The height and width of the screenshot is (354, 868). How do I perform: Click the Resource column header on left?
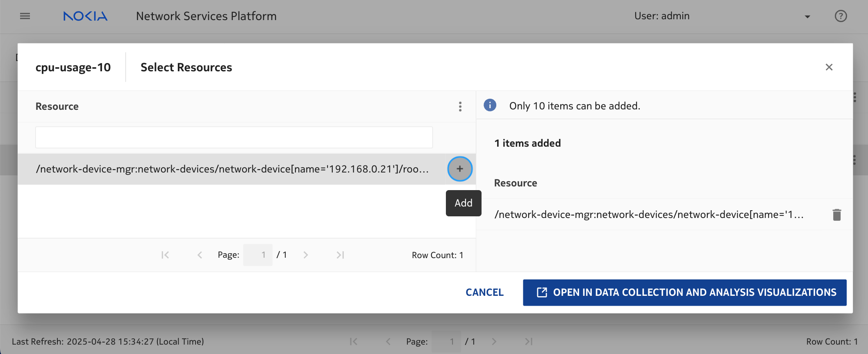57,107
